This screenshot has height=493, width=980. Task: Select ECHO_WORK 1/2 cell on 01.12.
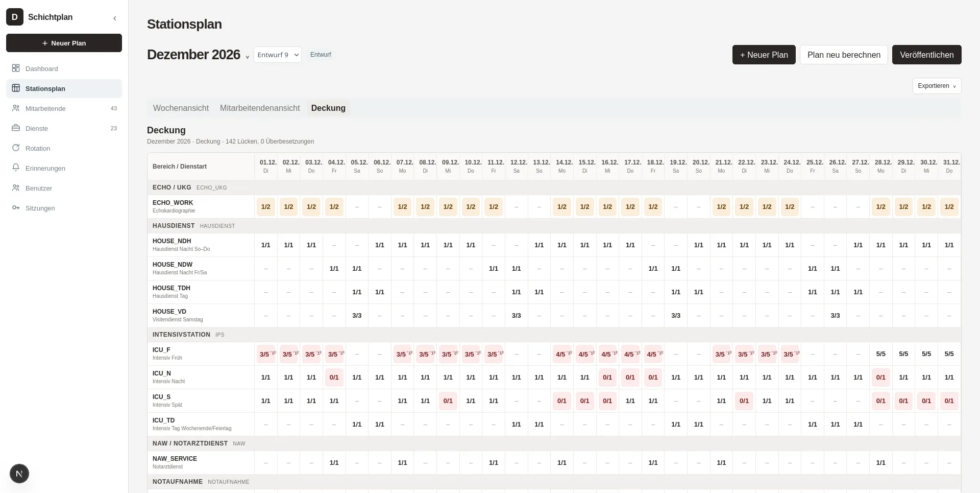[266, 207]
